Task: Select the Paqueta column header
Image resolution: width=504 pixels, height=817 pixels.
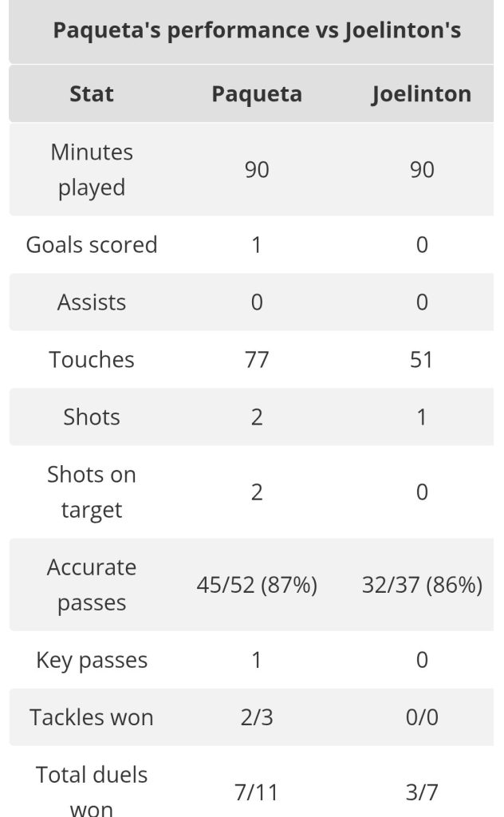Action: point(257,94)
